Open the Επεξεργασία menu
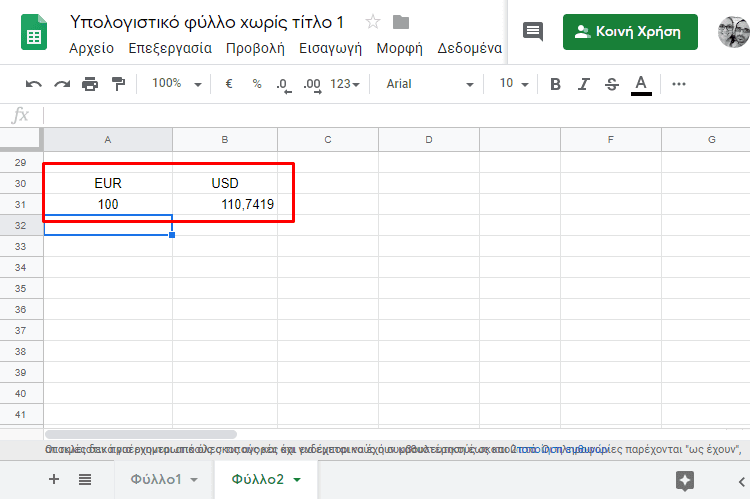 click(170, 48)
